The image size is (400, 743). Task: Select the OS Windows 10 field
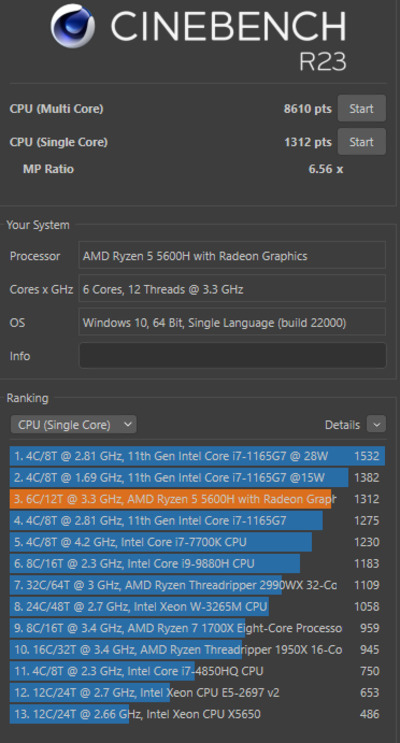click(x=232, y=323)
